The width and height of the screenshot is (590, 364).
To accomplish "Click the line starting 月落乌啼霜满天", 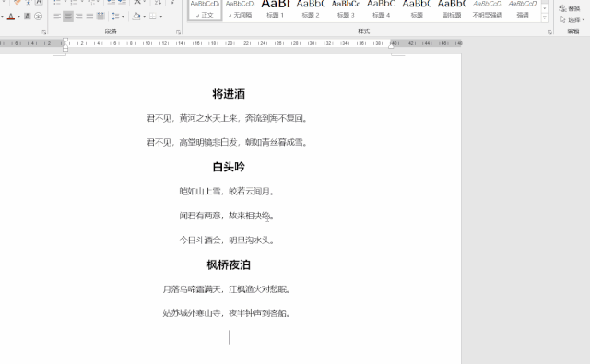I will (x=227, y=289).
